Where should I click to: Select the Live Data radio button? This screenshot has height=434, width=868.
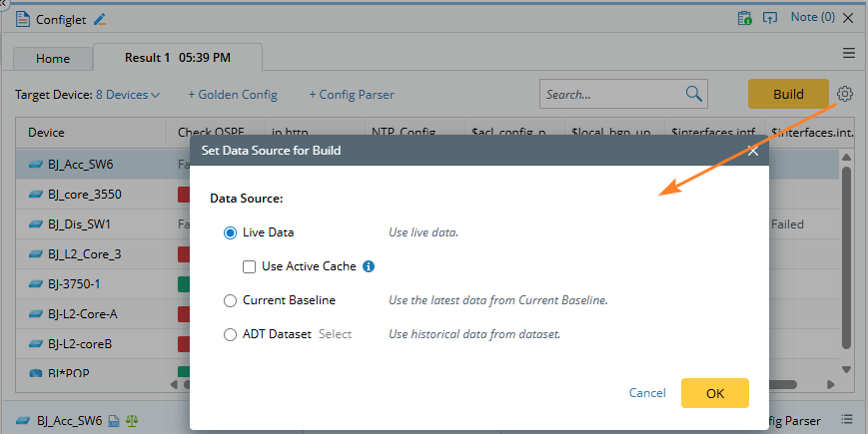[231, 232]
